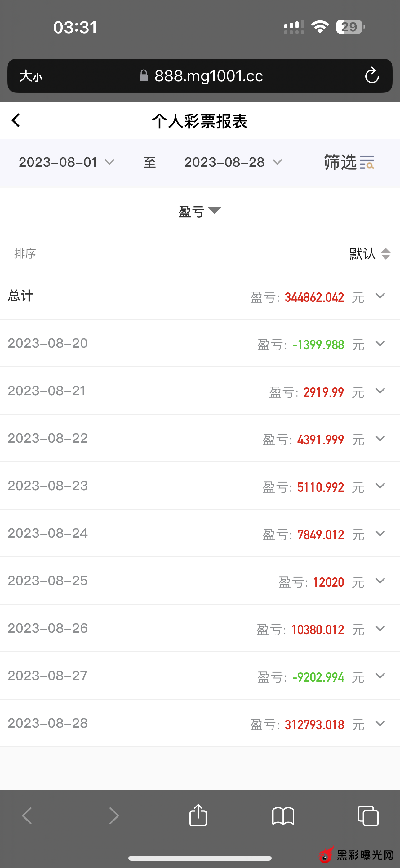Screen dimensions: 400x868
Task: Expand the 2023-08-28 row details
Action: (x=380, y=723)
